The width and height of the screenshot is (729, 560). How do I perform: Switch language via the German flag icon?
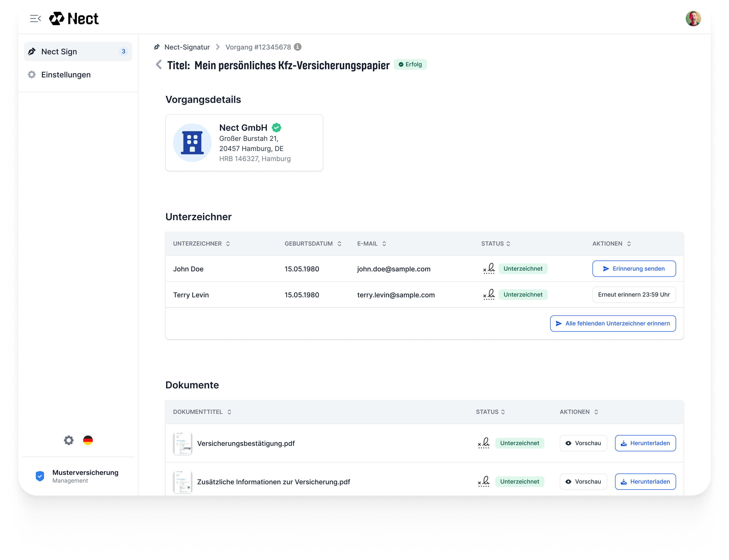[x=88, y=440]
